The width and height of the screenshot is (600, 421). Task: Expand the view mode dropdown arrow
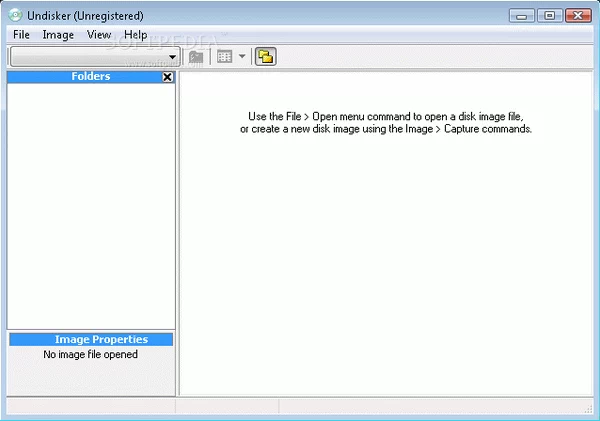[242, 57]
